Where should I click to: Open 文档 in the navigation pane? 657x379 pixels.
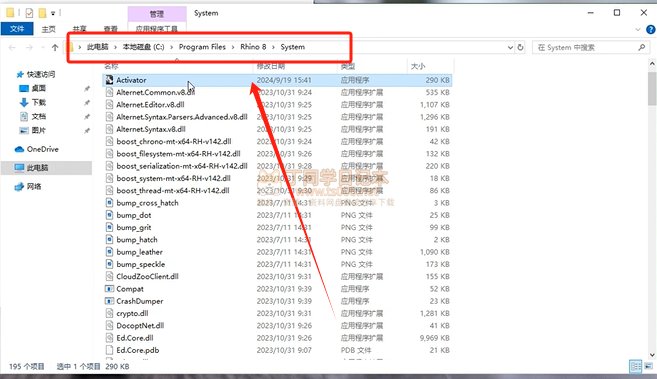click(x=39, y=116)
